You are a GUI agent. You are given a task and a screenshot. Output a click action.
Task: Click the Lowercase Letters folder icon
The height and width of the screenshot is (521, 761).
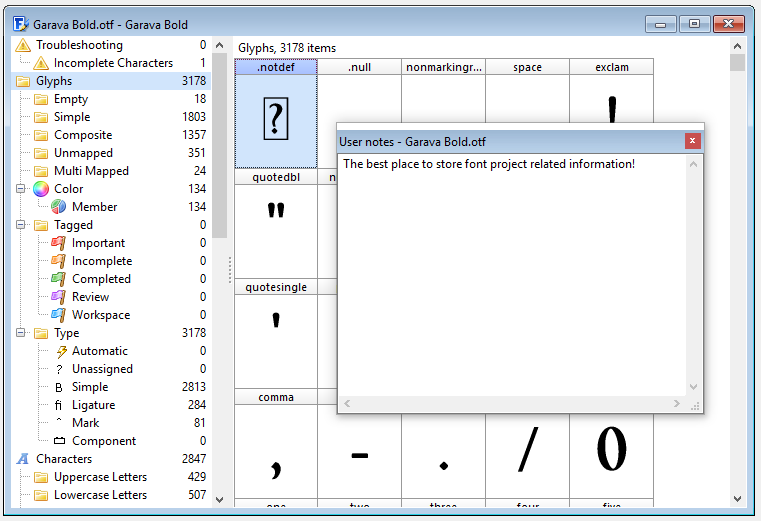(41, 495)
